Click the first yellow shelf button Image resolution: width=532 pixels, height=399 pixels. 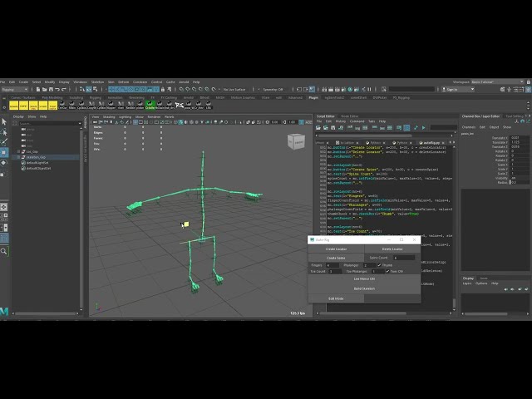pyautogui.click(x=14, y=106)
